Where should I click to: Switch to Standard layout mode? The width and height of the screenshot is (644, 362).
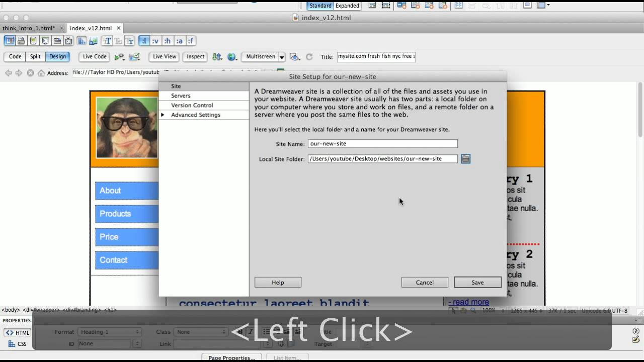(320, 6)
